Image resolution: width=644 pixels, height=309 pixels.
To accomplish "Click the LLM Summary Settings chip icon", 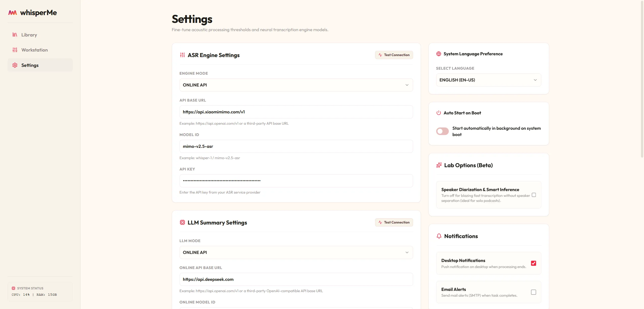I will click(182, 223).
